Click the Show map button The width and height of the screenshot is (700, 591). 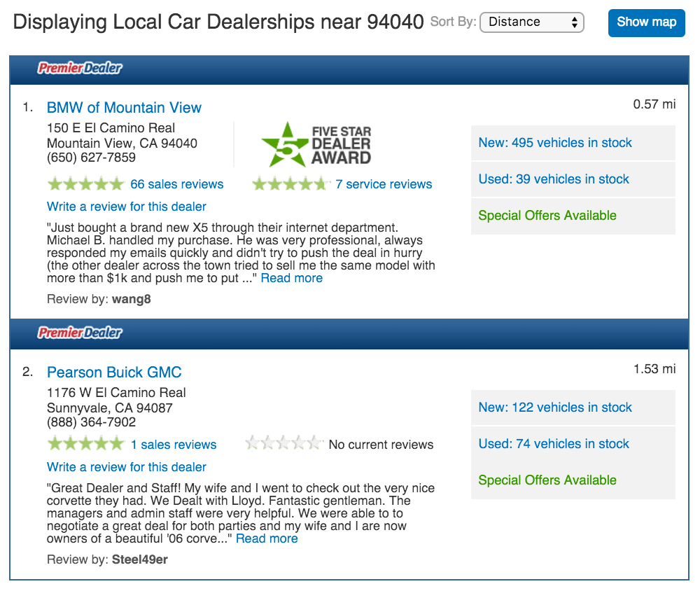point(646,23)
